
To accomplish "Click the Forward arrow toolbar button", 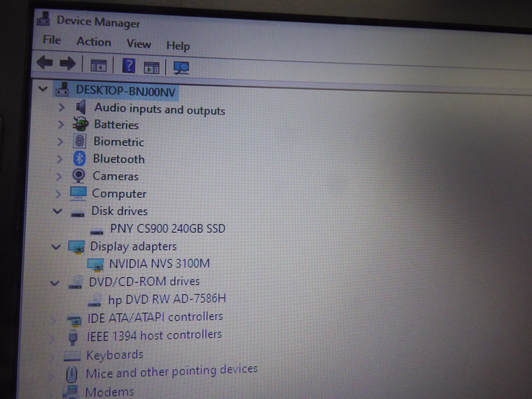I will tap(67, 63).
